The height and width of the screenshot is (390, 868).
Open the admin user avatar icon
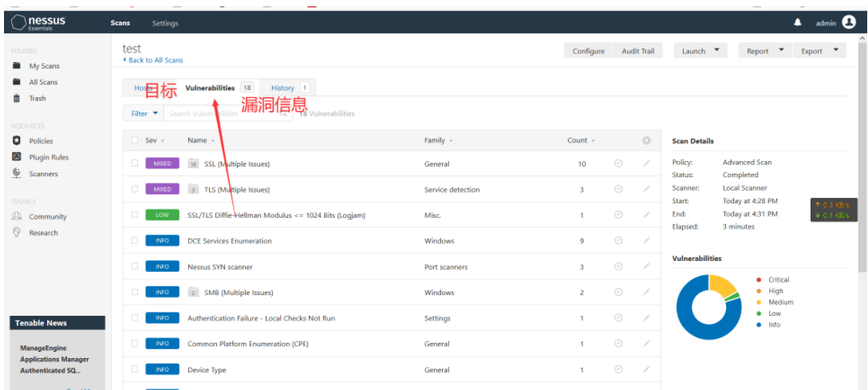849,22
